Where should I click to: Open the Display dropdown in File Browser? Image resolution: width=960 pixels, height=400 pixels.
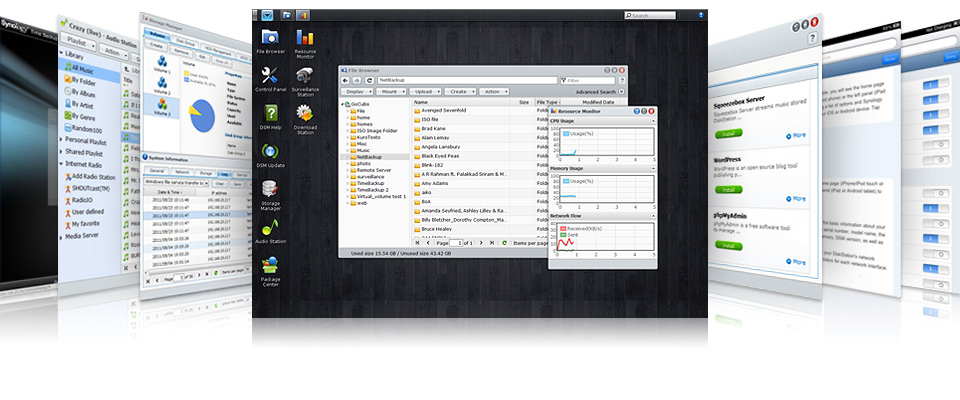point(356,91)
